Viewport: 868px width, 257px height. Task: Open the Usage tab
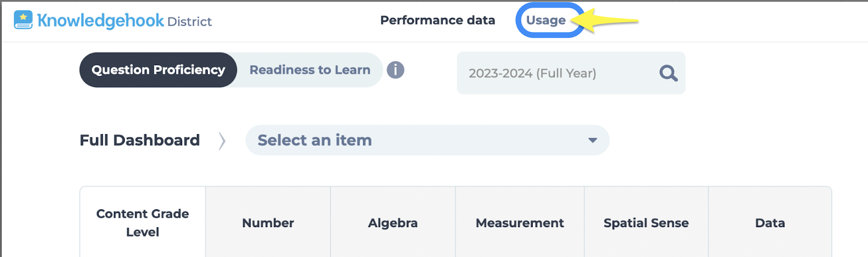coord(546,20)
